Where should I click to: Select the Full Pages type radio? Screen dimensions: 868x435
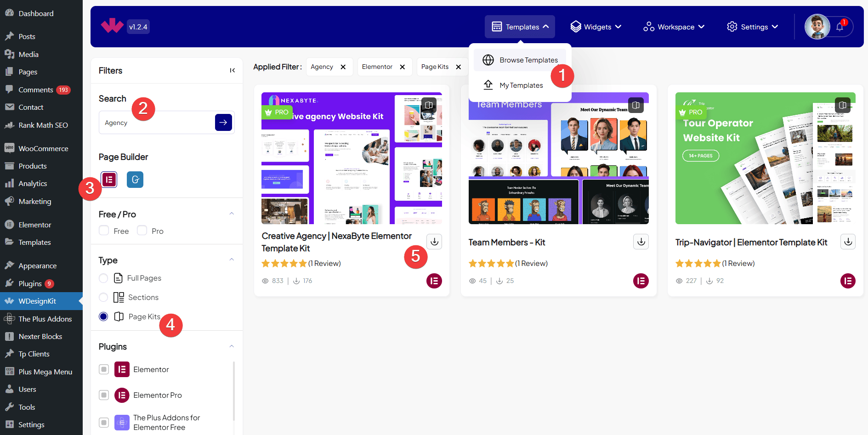coord(103,278)
